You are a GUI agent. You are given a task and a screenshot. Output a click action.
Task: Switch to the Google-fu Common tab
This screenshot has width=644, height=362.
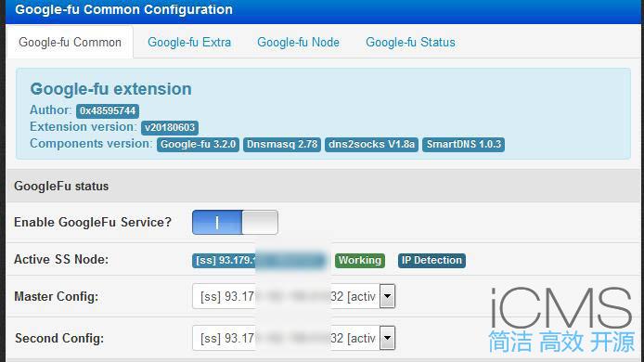click(x=70, y=43)
